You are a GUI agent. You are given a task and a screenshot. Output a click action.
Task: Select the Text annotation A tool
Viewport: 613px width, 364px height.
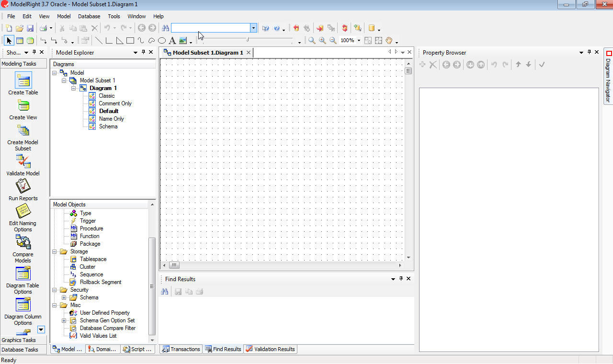(172, 41)
